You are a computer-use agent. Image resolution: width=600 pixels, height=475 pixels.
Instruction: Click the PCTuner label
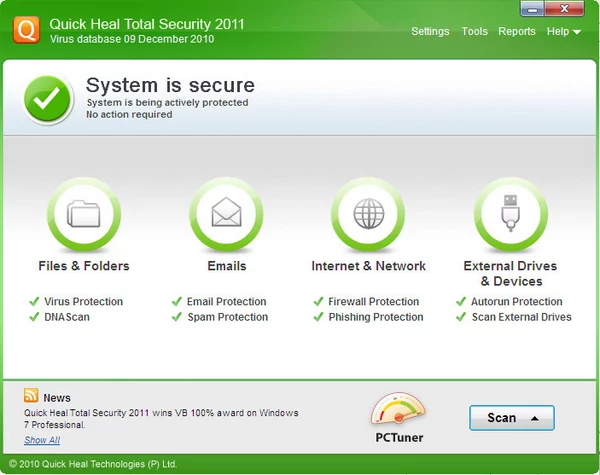pyautogui.click(x=399, y=437)
